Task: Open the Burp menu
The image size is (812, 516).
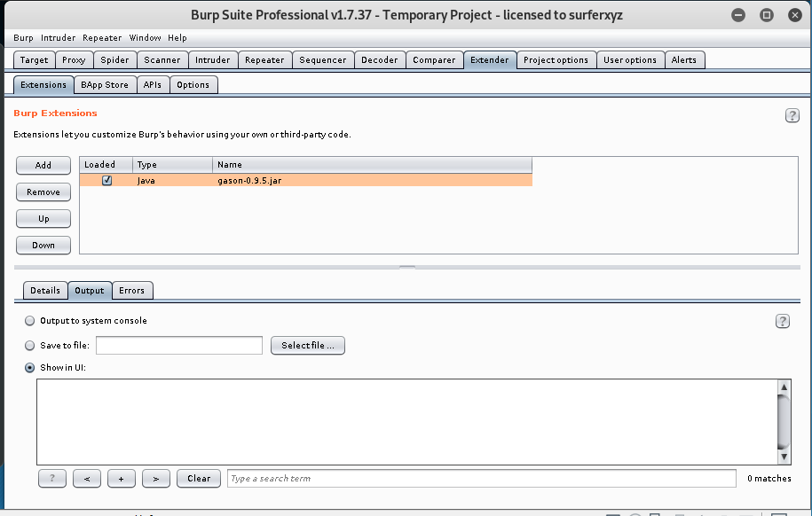Action: click(23, 38)
